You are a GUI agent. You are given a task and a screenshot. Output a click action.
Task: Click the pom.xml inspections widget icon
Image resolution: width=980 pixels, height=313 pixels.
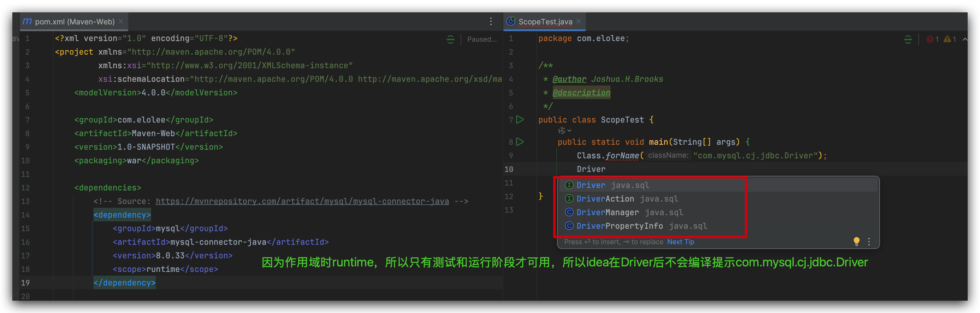tap(451, 39)
